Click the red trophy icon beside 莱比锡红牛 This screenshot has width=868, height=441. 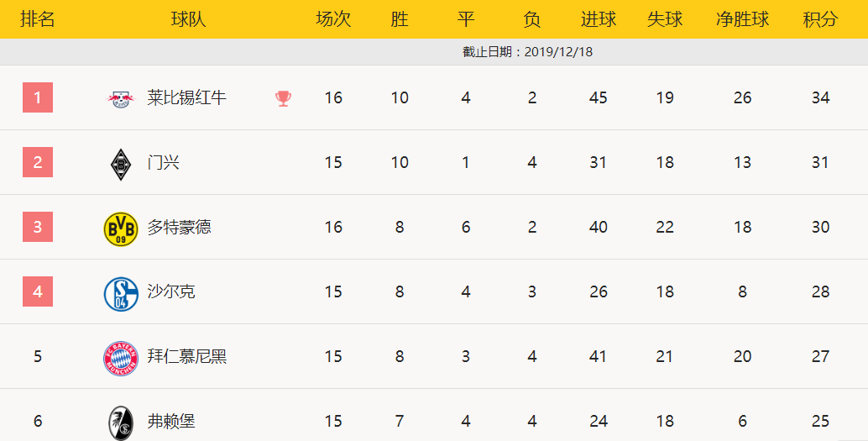point(283,98)
